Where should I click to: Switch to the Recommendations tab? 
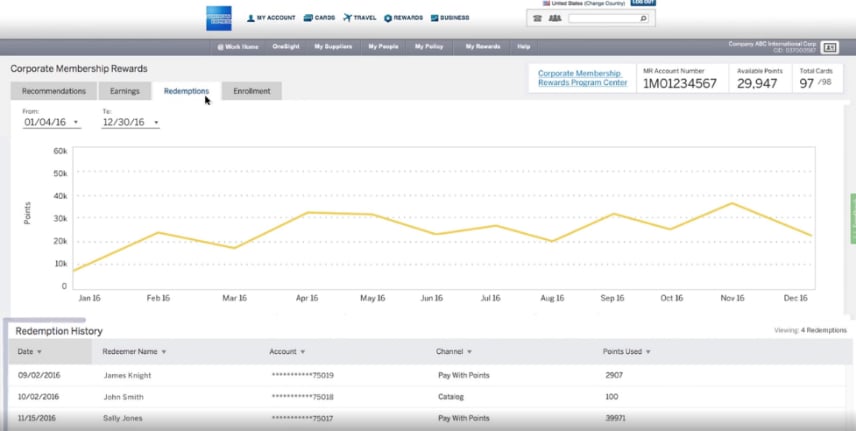point(55,91)
